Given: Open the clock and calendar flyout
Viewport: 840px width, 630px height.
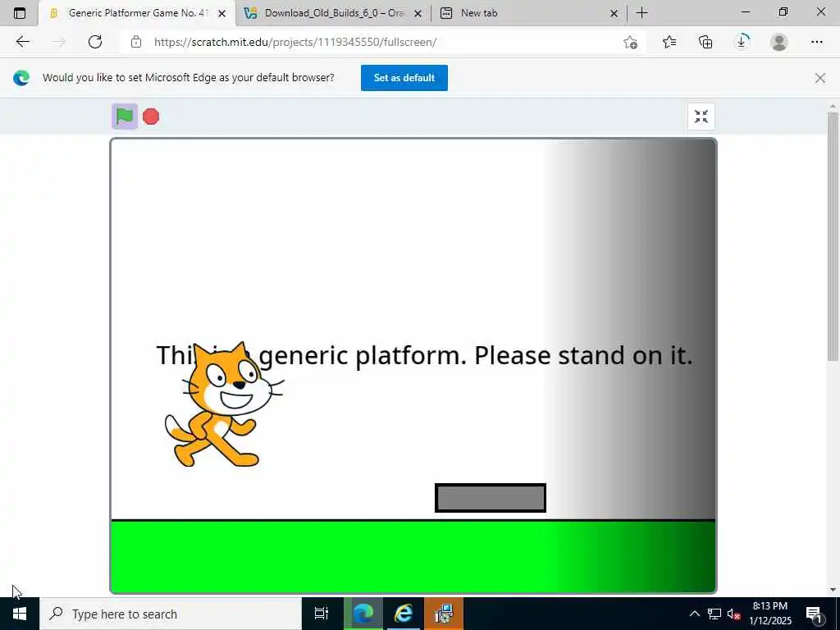Looking at the screenshot, I should click(769, 614).
